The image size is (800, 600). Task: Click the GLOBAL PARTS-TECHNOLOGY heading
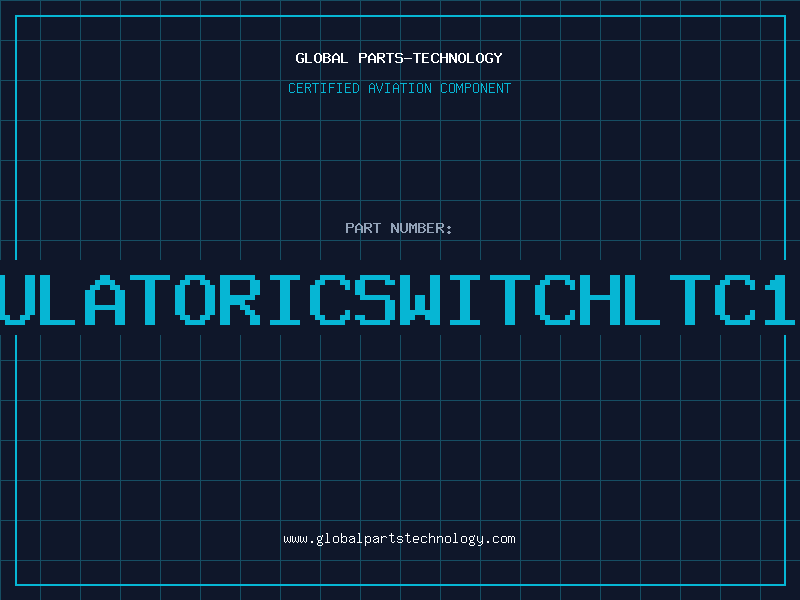399,58
